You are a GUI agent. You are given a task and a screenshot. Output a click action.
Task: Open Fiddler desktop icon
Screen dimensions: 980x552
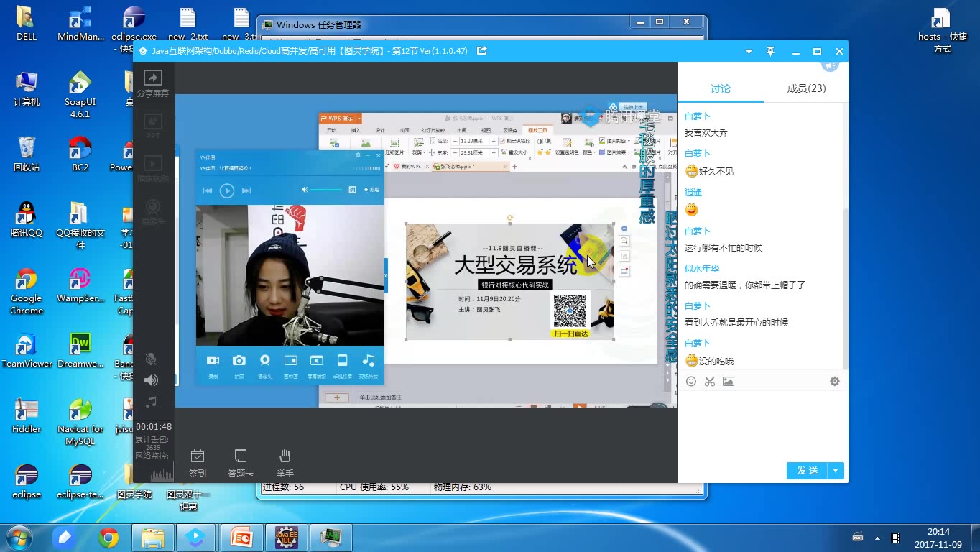click(27, 415)
